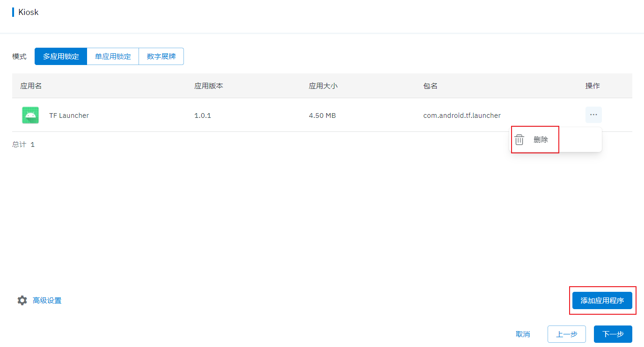Click the TF Launcher app name

(69, 116)
